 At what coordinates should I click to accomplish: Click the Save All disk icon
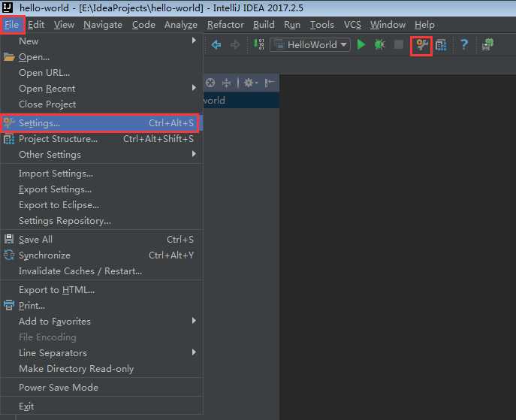pyautogui.click(x=9, y=239)
